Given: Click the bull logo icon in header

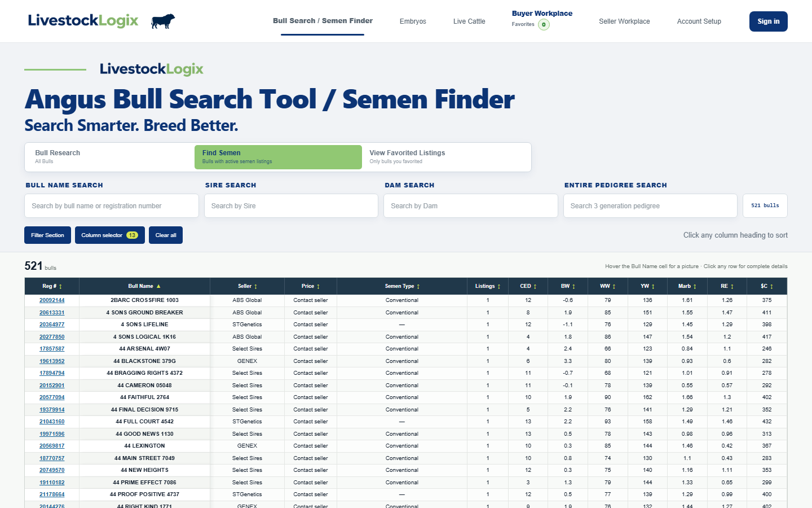Looking at the screenshot, I should tap(163, 21).
